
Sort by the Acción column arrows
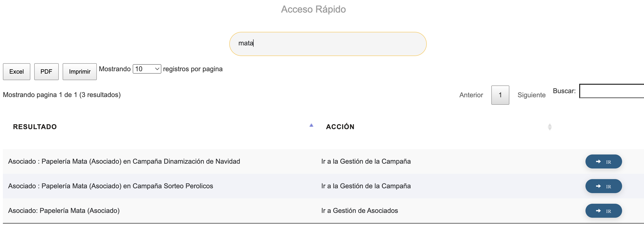[x=550, y=127]
